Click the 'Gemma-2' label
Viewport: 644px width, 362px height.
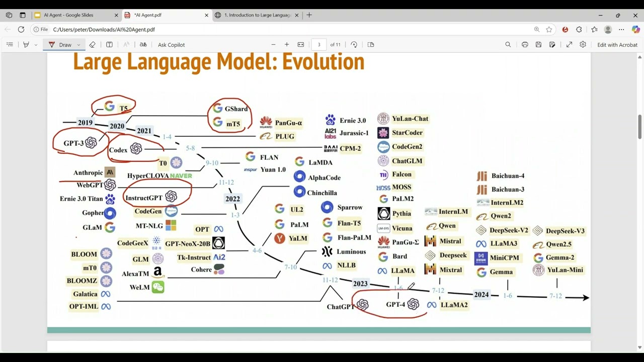(560, 257)
